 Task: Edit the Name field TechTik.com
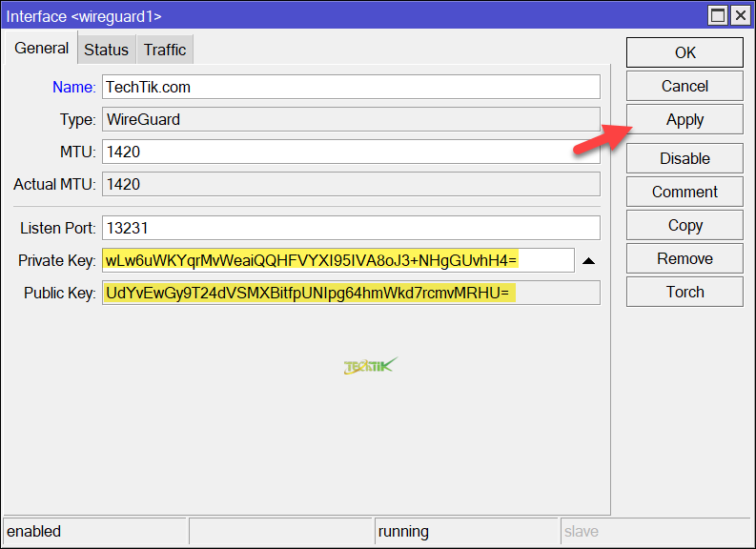tap(351, 87)
